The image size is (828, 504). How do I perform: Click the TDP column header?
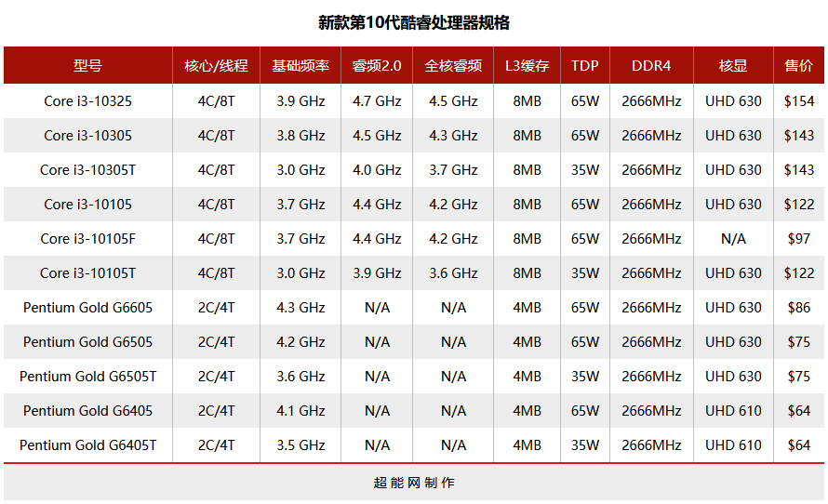pos(584,65)
